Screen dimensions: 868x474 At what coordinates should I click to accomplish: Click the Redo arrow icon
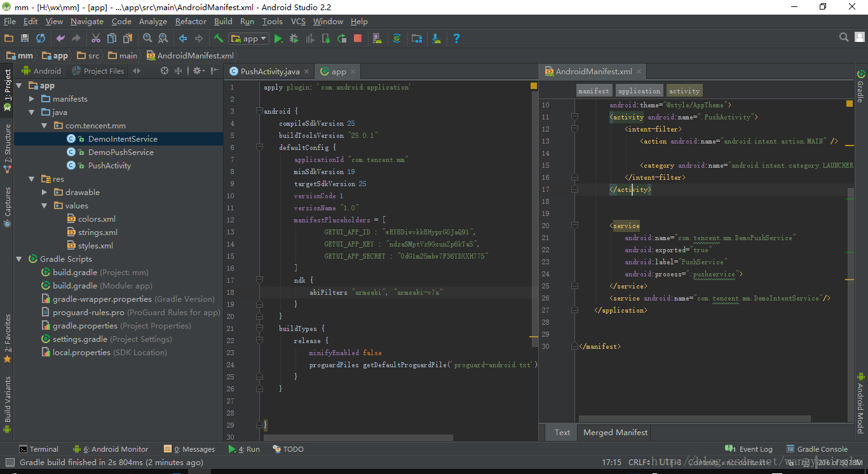click(x=76, y=38)
